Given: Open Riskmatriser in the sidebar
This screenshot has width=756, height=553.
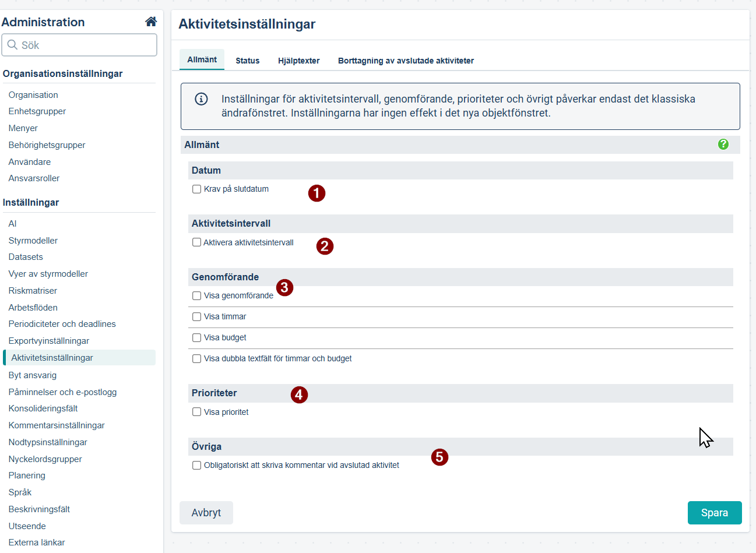Looking at the screenshot, I should pyautogui.click(x=33, y=290).
